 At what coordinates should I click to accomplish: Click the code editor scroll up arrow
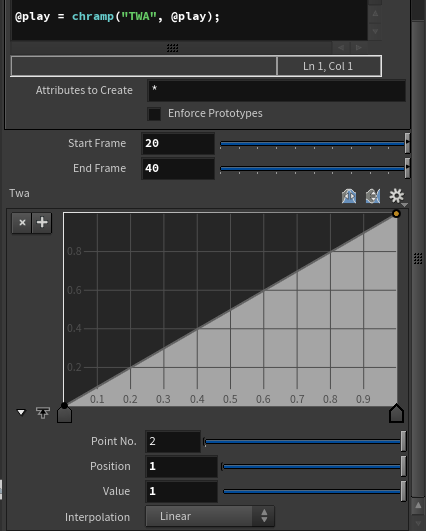(x=375, y=14)
